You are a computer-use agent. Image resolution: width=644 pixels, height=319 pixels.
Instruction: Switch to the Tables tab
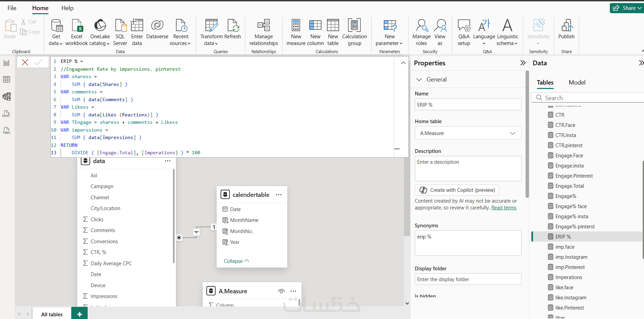coord(545,83)
